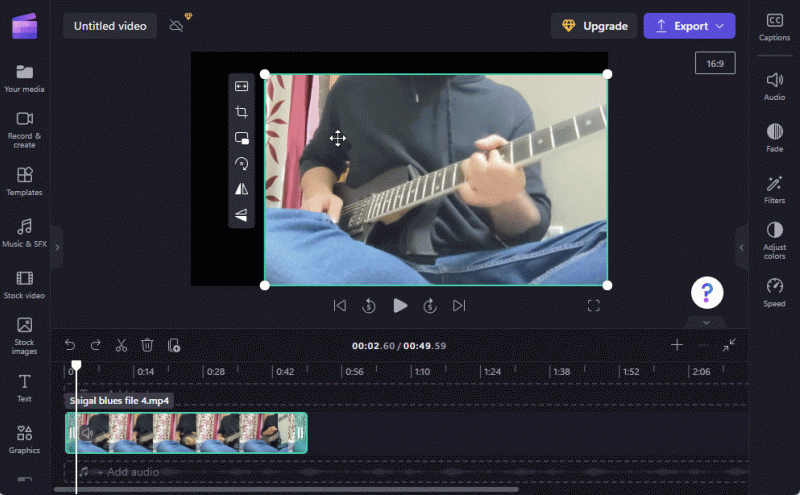
Task: Enter fullscreen preview
Action: [593, 306]
